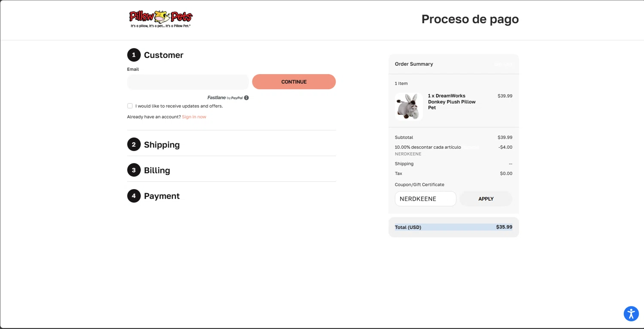Focus the coupon code field with NERDKEENE
Image resolution: width=644 pixels, height=329 pixels.
425,199
